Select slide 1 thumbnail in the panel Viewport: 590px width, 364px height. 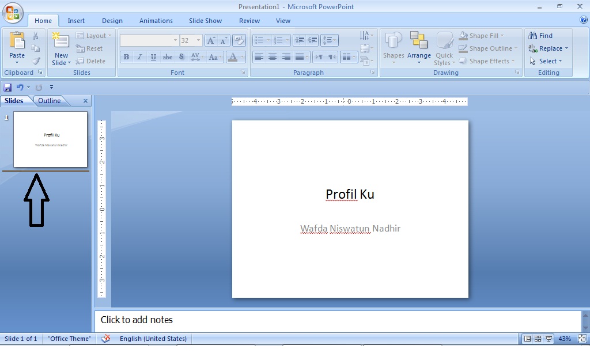50,139
